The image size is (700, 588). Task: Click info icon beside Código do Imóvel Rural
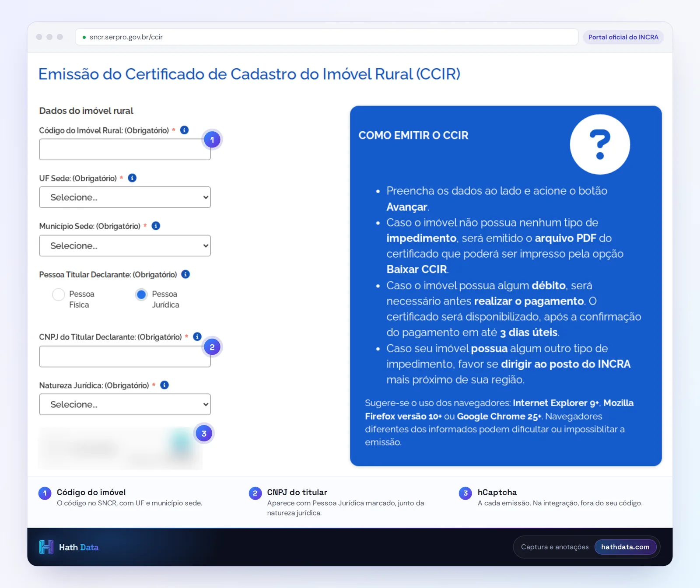185,130
